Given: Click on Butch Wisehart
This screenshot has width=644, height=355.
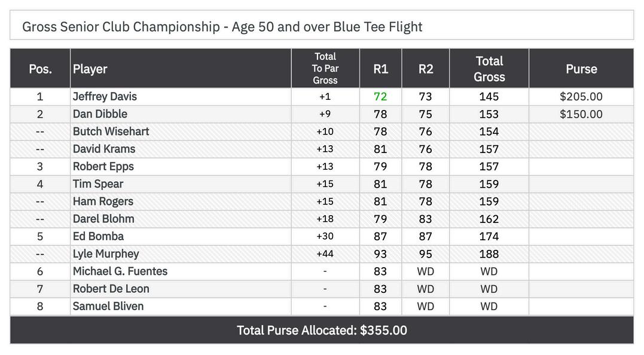Looking at the screenshot, I should pos(111,131).
